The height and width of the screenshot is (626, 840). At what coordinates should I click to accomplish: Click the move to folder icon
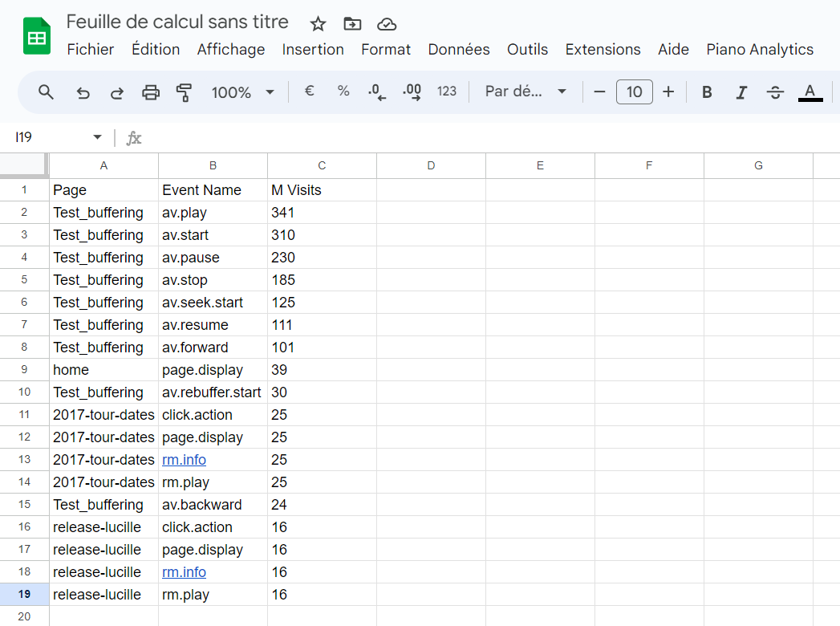tap(352, 23)
